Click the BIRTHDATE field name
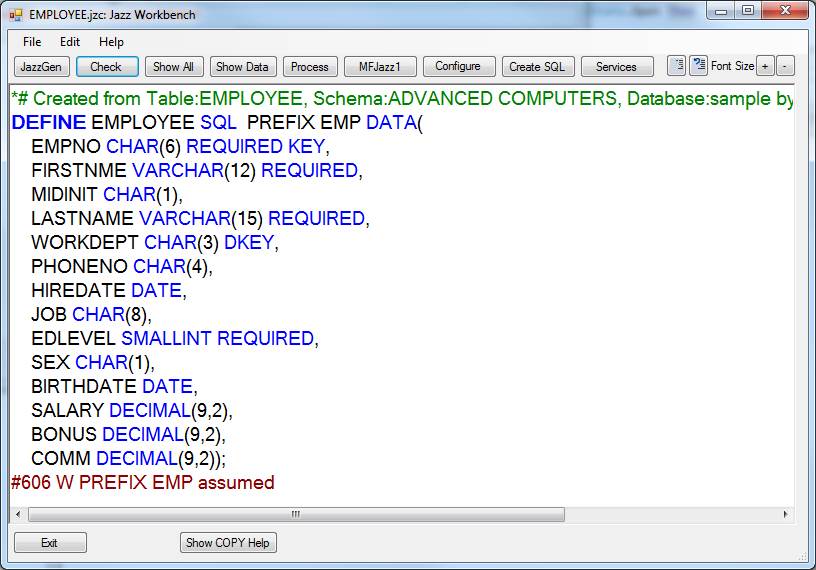Screen dimensions: 816x570 coord(84,386)
